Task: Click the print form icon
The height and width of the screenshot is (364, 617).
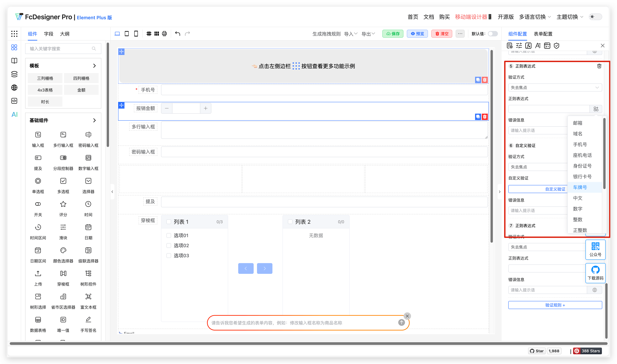Action: click(164, 33)
